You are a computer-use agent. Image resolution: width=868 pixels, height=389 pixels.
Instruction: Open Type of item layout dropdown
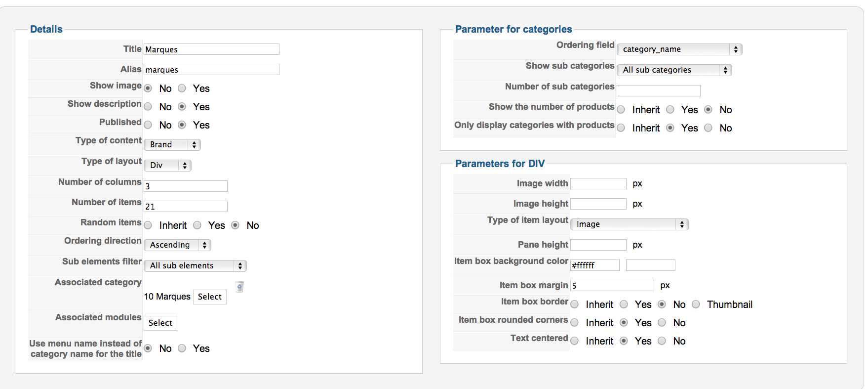629,224
